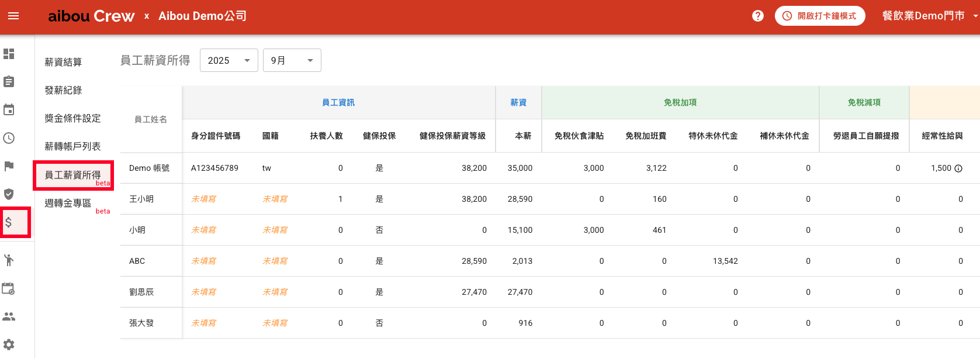980x358 pixels.
Task: Select 員工薪資所得 menu item
Action: pyautogui.click(x=72, y=175)
